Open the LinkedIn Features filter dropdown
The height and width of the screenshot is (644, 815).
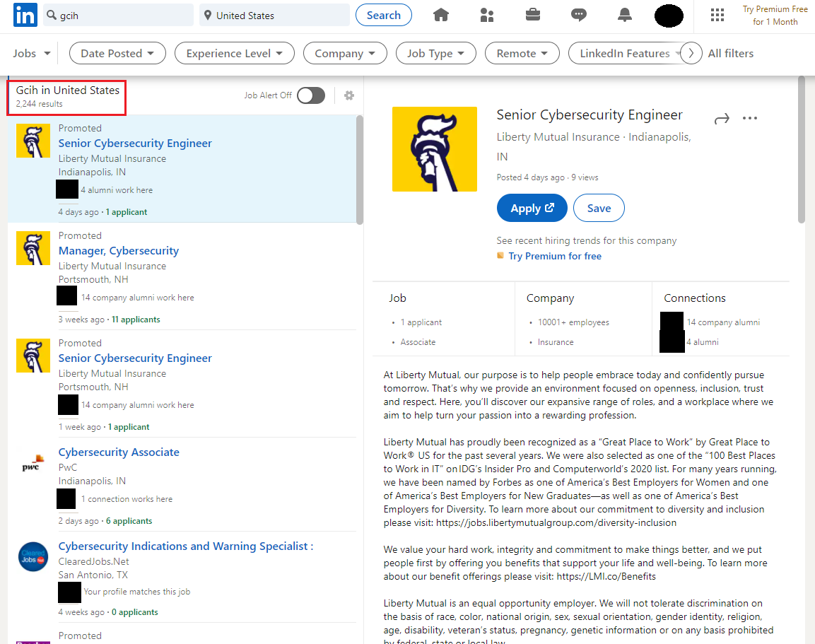click(625, 53)
